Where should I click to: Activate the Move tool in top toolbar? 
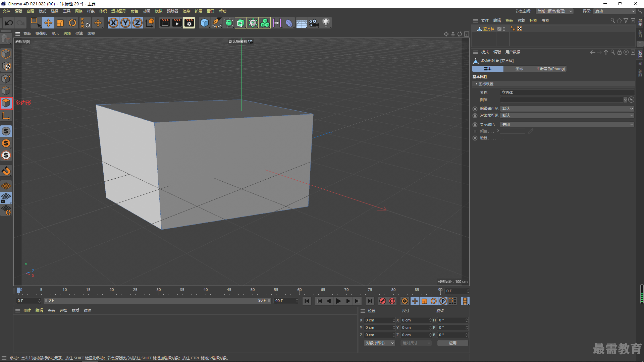(48, 23)
